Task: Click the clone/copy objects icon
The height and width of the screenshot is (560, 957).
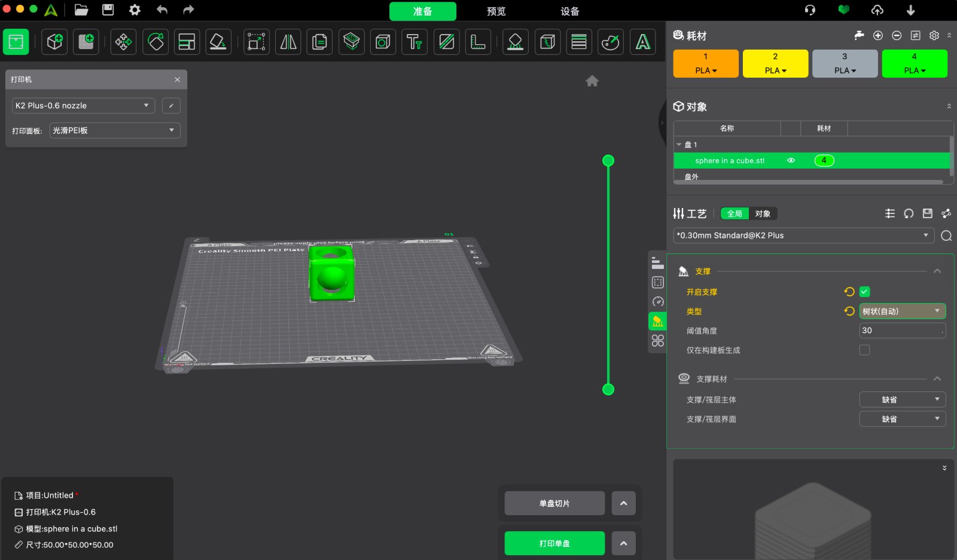Action: point(320,42)
